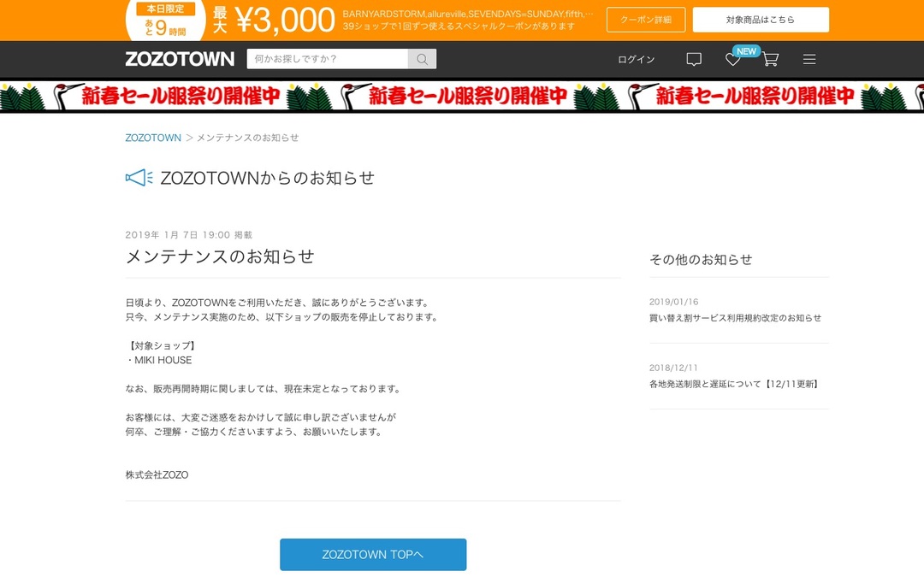The height and width of the screenshot is (583, 924).
Task: Click the 2018/12/11 date text
Action: pos(673,368)
